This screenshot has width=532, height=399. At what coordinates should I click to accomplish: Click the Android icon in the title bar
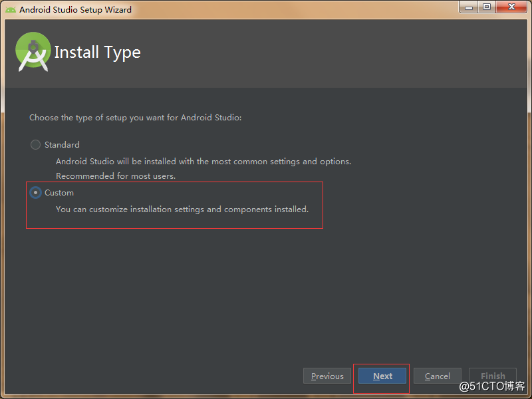pos(11,10)
